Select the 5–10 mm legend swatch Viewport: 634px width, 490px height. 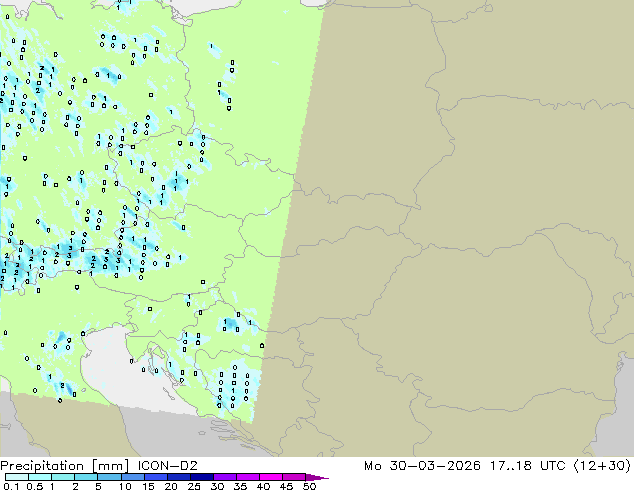[109, 477]
